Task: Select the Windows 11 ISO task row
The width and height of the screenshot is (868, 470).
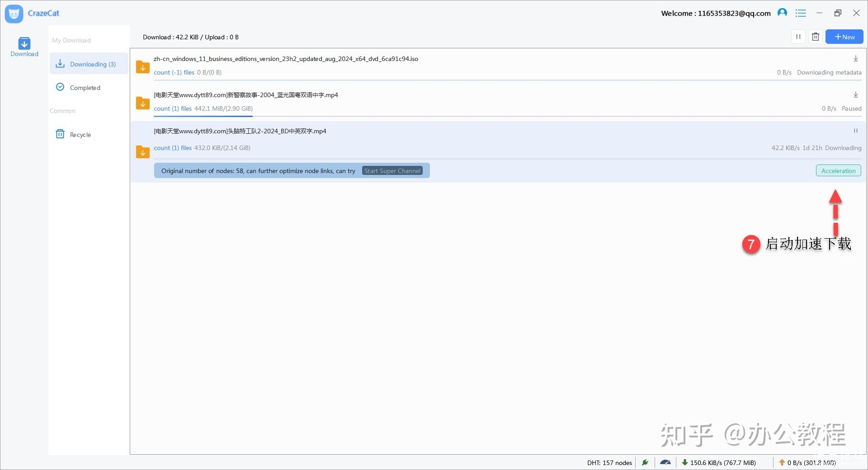Action: (x=452, y=66)
